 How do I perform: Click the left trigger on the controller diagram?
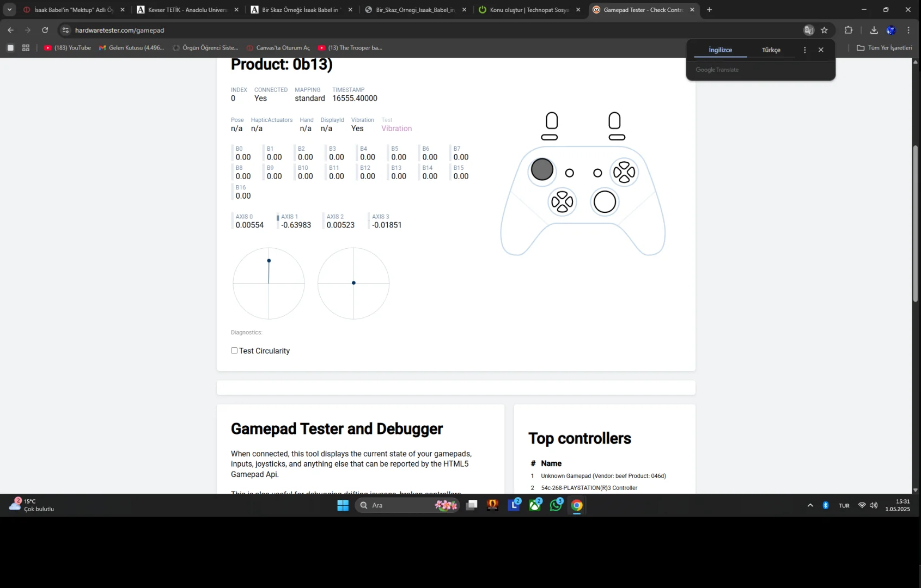click(x=551, y=120)
